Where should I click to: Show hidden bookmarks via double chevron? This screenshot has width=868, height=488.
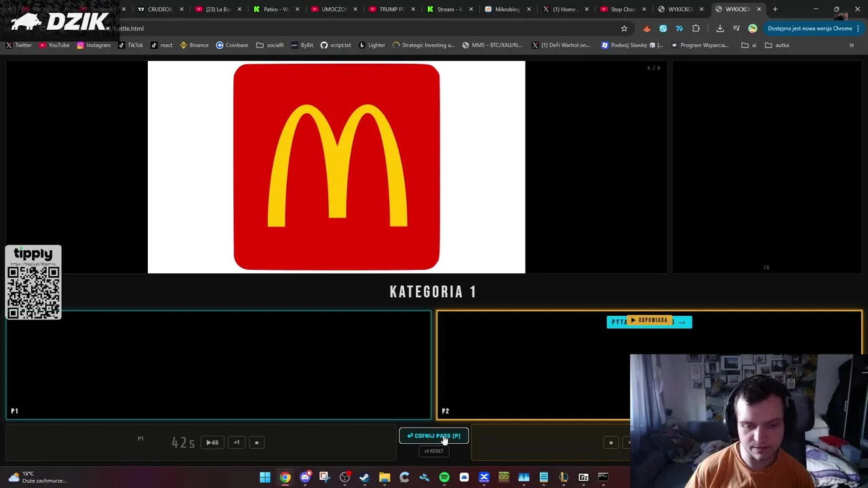[x=851, y=45]
